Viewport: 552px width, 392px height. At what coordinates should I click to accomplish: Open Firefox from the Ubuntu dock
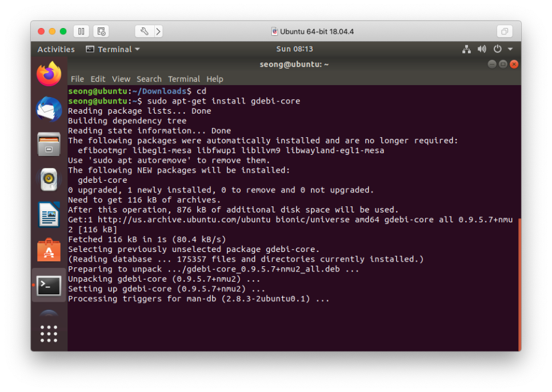49,74
